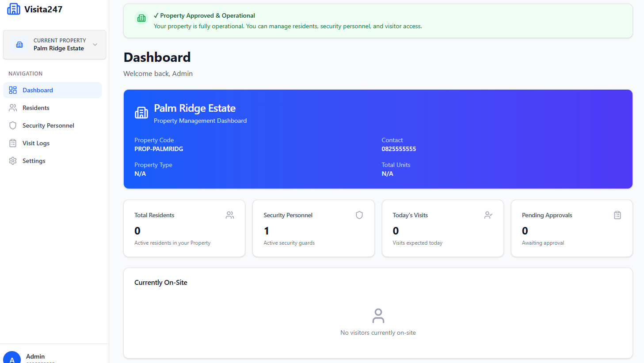
Task: Open Settings from the navigation panel
Action: (x=34, y=160)
